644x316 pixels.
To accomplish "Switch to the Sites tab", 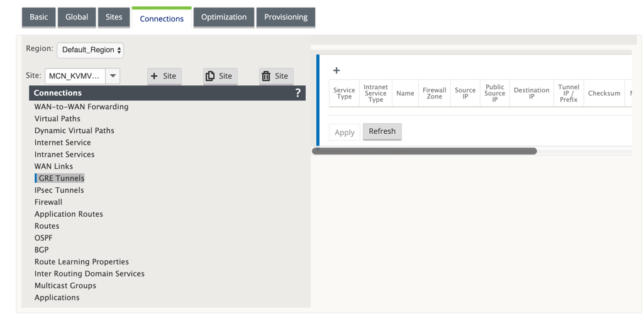I will pyautogui.click(x=114, y=17).
